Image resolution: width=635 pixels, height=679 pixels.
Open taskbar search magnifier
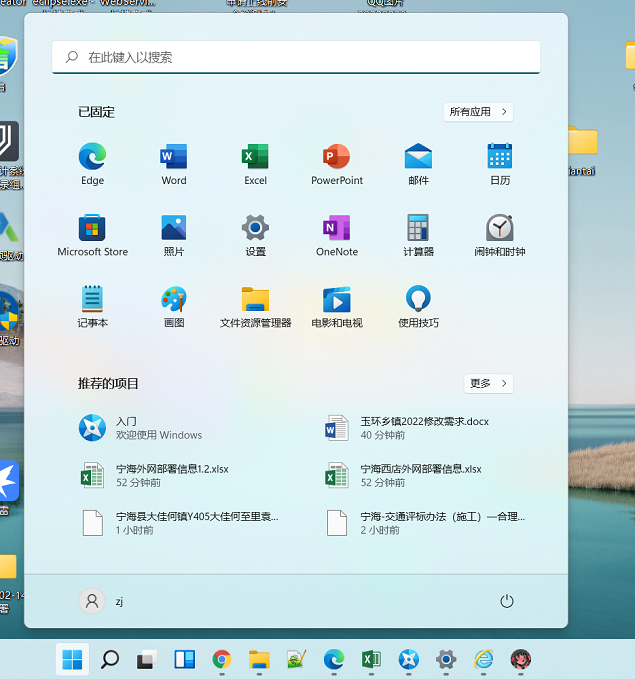pos(110,660)
